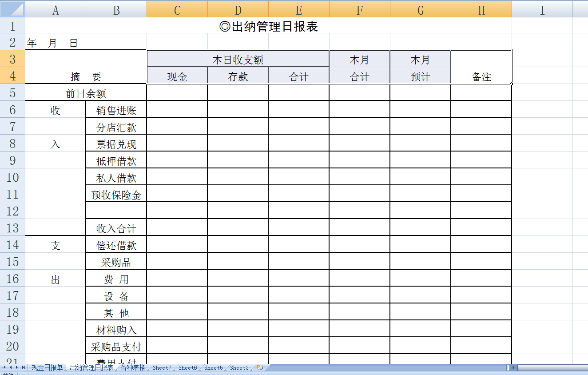Screen dimensions: 588x375
Task: Click the Insert Worksheet icon
Action: coord(260,367)
